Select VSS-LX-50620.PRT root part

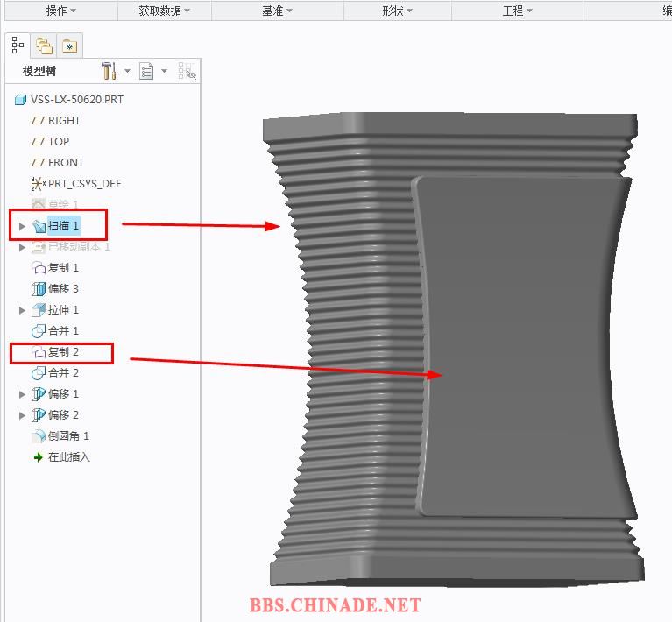pos(77,100)
